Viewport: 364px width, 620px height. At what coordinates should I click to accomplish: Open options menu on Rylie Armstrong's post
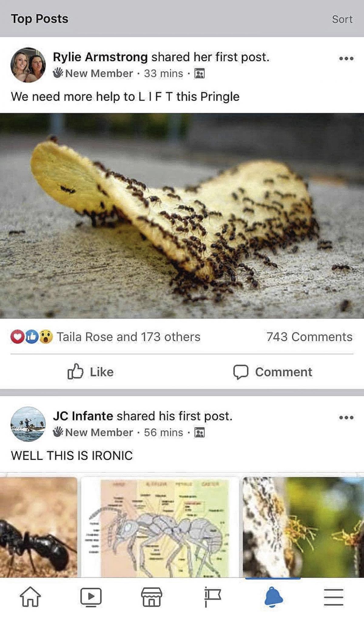(346, 58)
